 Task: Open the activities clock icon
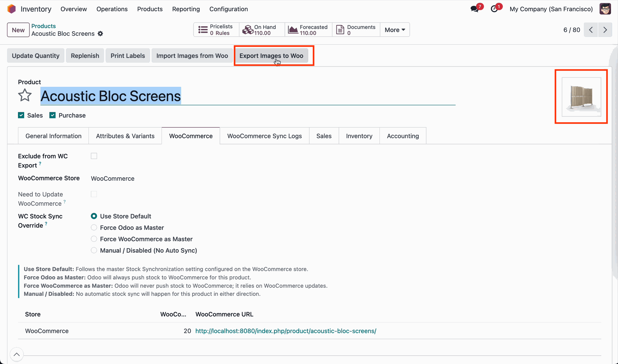(x=494, y=9)
